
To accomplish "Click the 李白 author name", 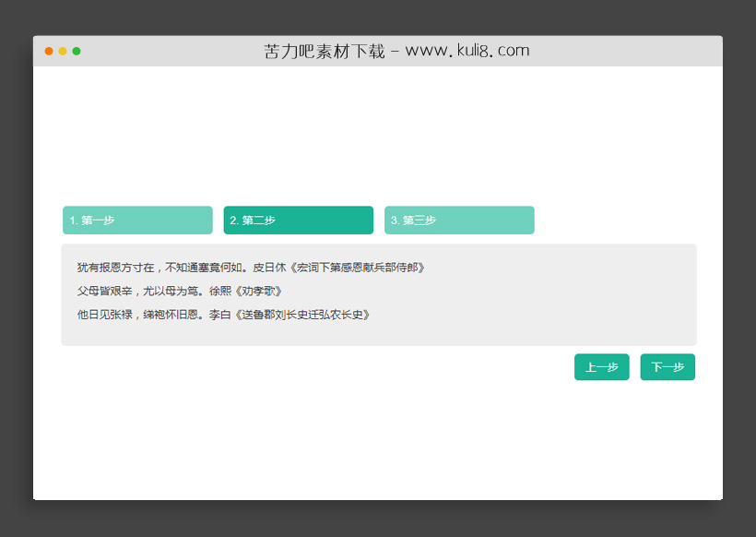I will click(x=221, y=314).
